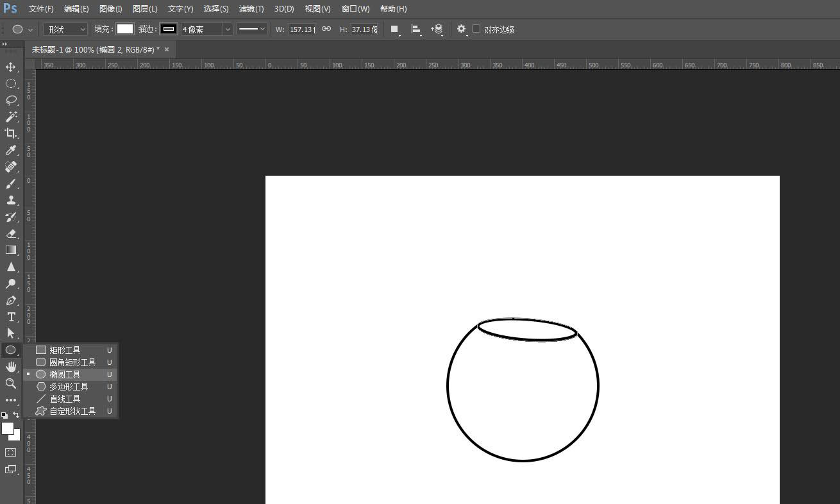Toggle Quick Mask mode icon
840x504 pixels.
11,452
